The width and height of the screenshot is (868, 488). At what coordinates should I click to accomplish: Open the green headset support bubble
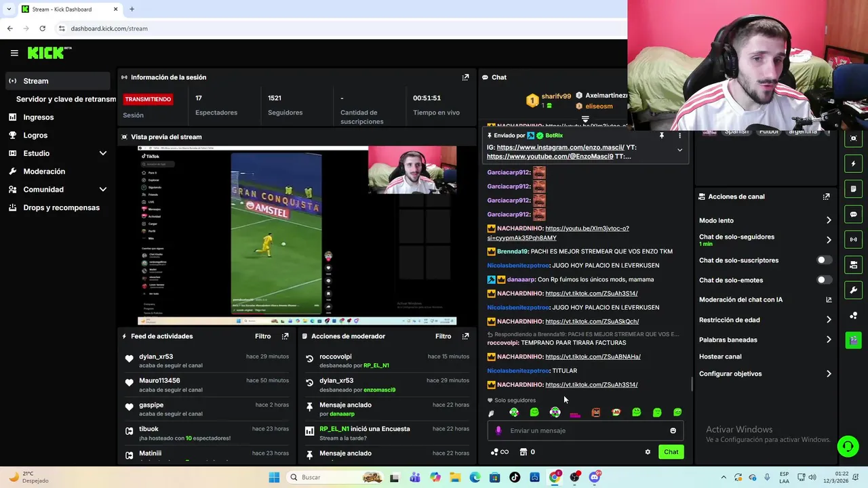pyautogui.click(x=848, y=446)
